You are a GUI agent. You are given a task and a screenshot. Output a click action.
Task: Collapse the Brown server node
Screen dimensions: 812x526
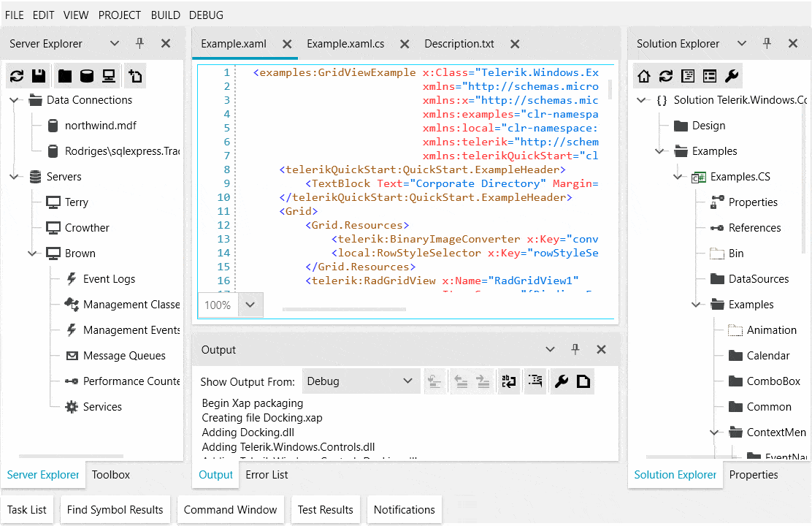pos(33,254)
